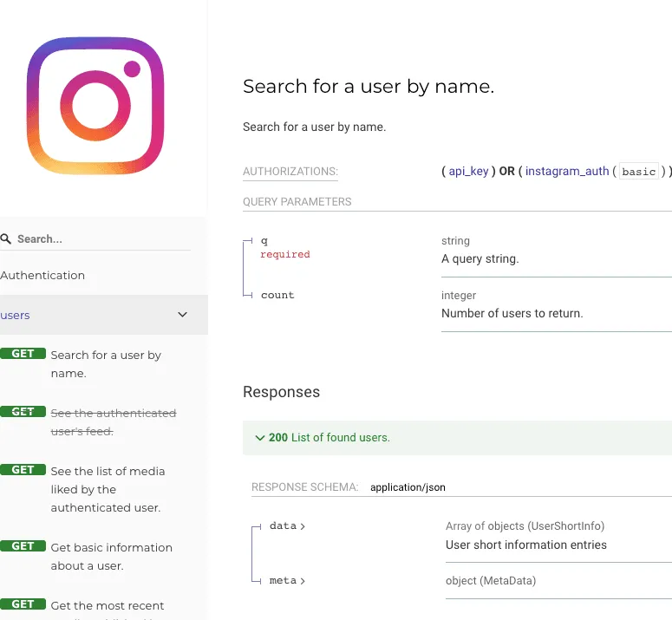Expand the data schema property
The image size is (672, 620).
pyautogui.click(x=287, y=525)
